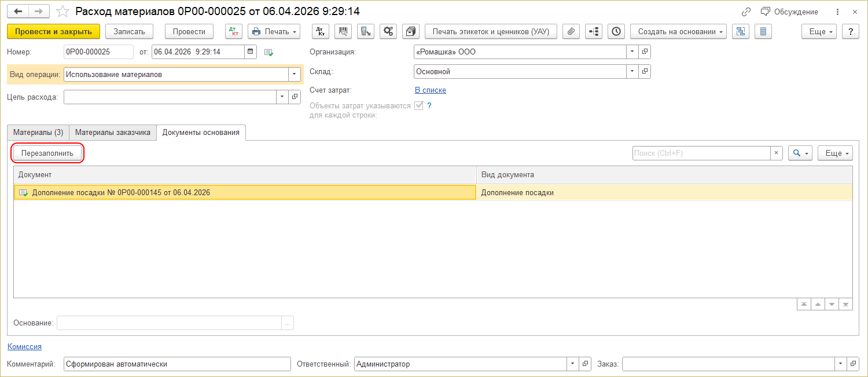
Task: Click the Вид документа column header
Action: (664, 174)
